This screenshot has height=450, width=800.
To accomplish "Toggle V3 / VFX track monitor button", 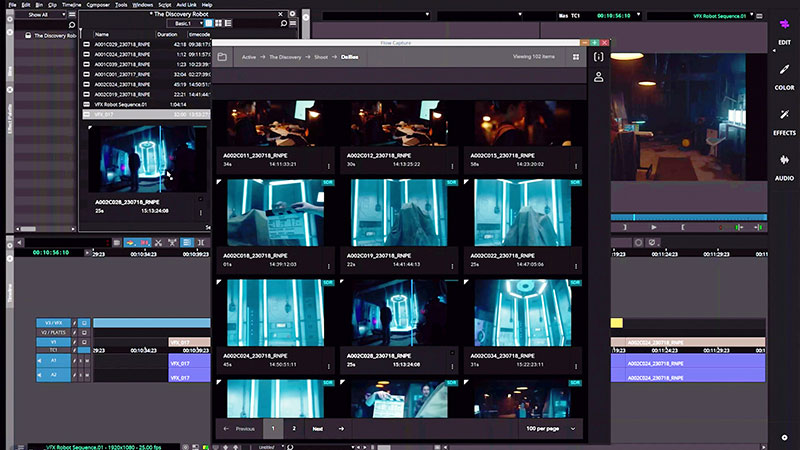I will click(x=84, y=322).
